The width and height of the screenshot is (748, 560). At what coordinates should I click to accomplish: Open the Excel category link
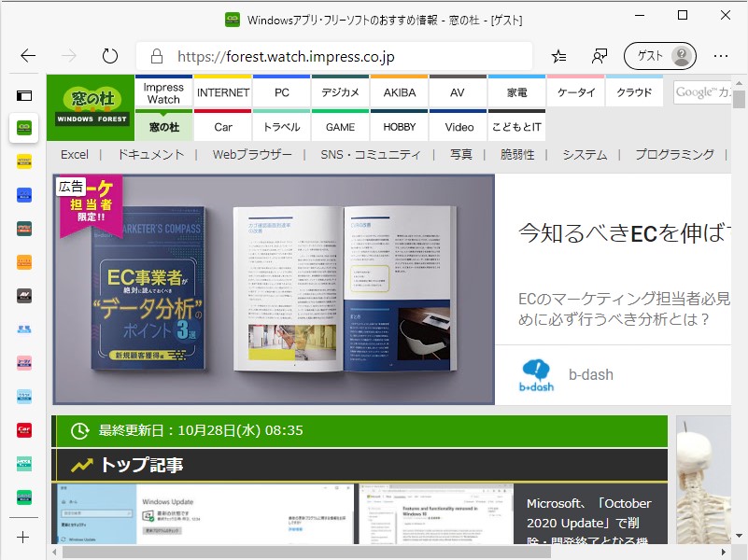pos(75,154)
